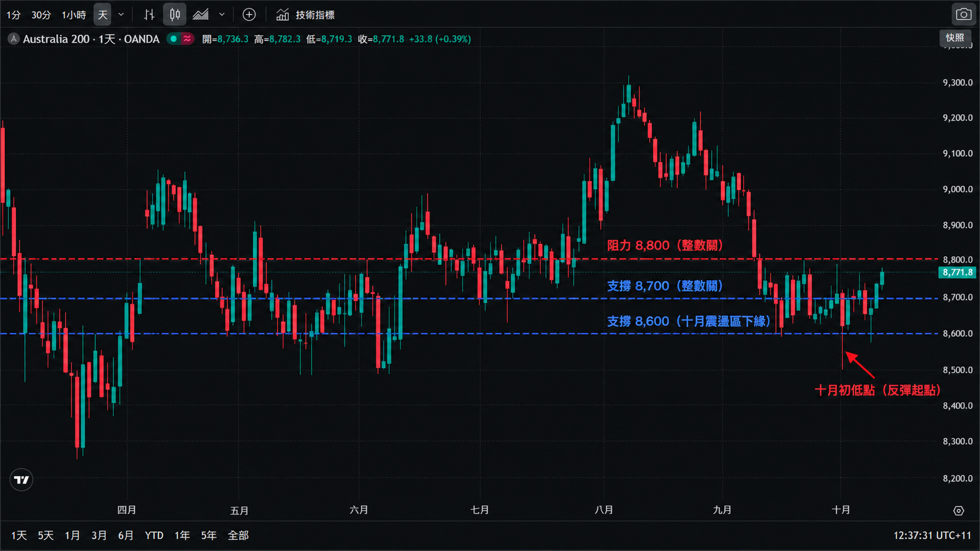Viewport: 980px width, 551px height.
Task: Click the 四月 label on time axis
Action: tap(127, 510)
